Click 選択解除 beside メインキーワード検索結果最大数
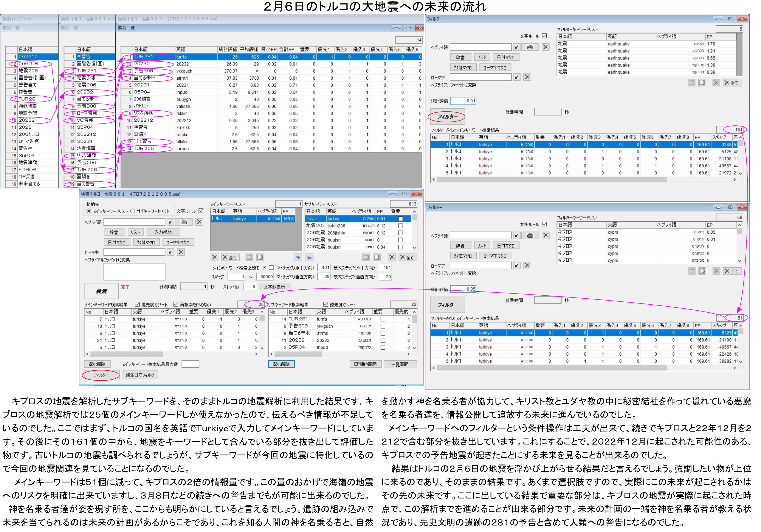The image size is (761, 532). click(x=97, y=364)
